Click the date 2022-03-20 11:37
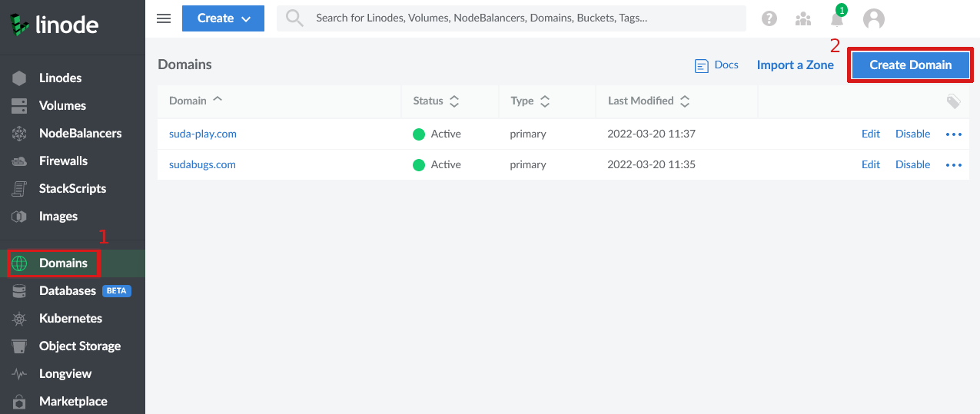Image resolution: width=980 pixels, height=414 pixels. 651,134
